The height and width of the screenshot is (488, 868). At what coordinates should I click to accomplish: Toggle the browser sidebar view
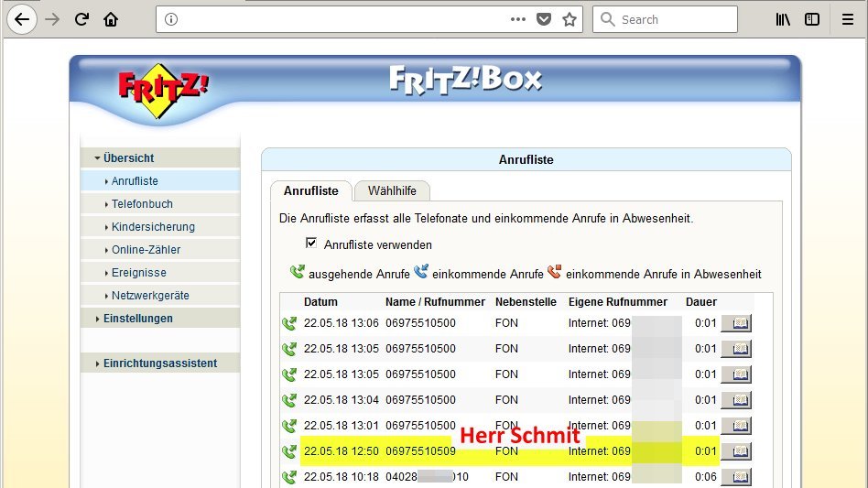812,19
